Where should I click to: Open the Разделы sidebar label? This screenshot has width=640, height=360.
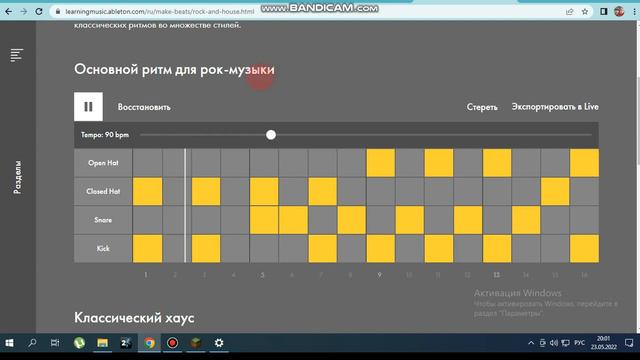17,177
